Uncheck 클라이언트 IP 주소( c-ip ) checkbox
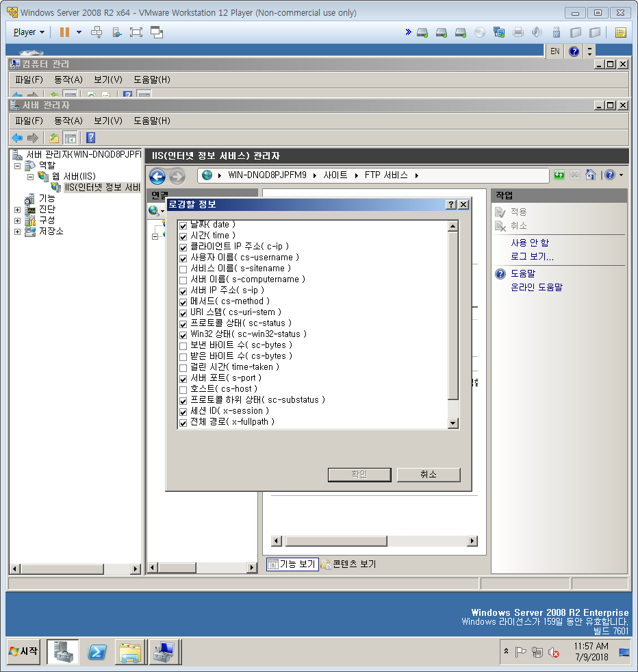 (183, 248)
